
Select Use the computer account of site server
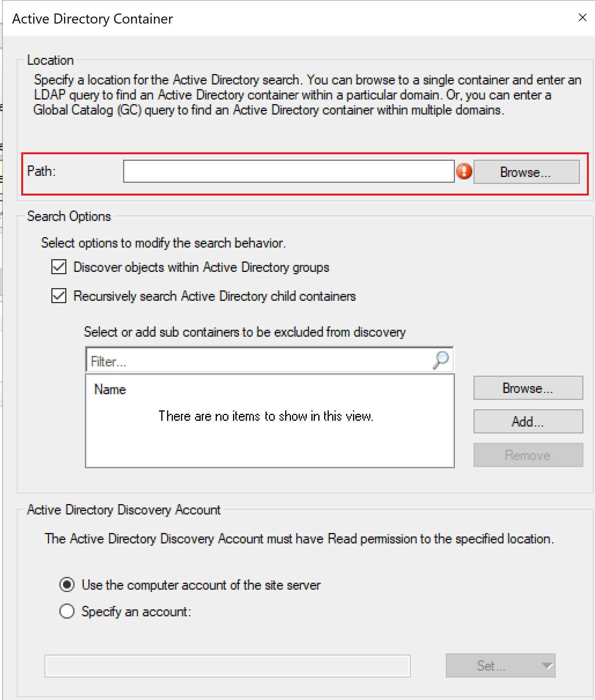coord(67,585)
